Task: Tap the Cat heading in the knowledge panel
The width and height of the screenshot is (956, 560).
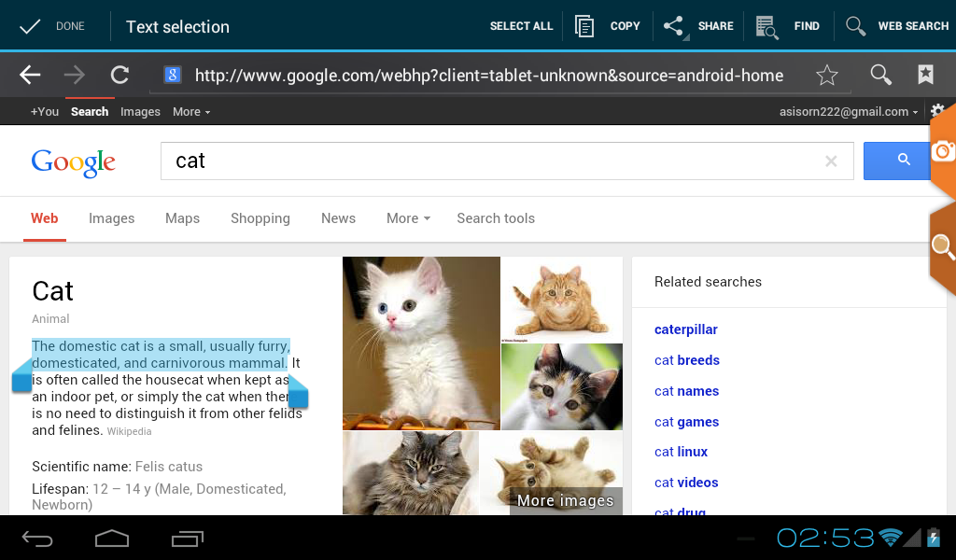Action: click(52, 291)
